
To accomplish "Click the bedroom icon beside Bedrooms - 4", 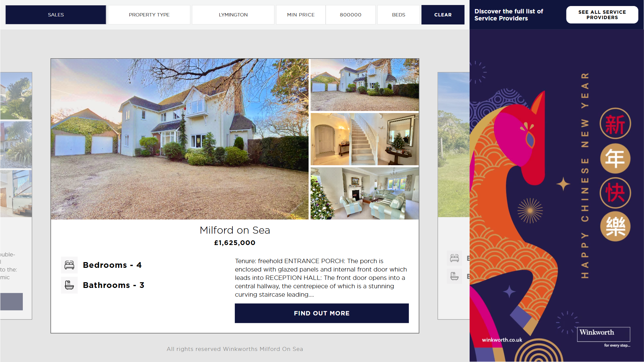I will point(69,265).
